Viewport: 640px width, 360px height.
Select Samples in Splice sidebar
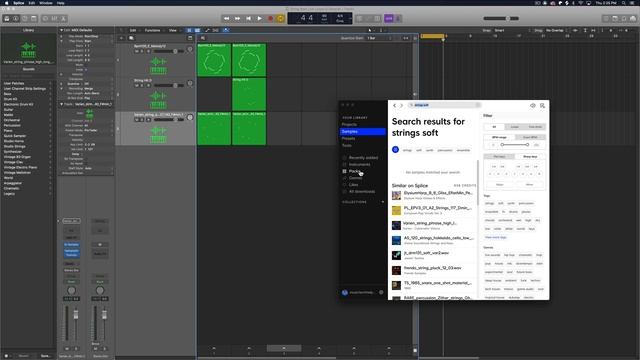point(362,131)
